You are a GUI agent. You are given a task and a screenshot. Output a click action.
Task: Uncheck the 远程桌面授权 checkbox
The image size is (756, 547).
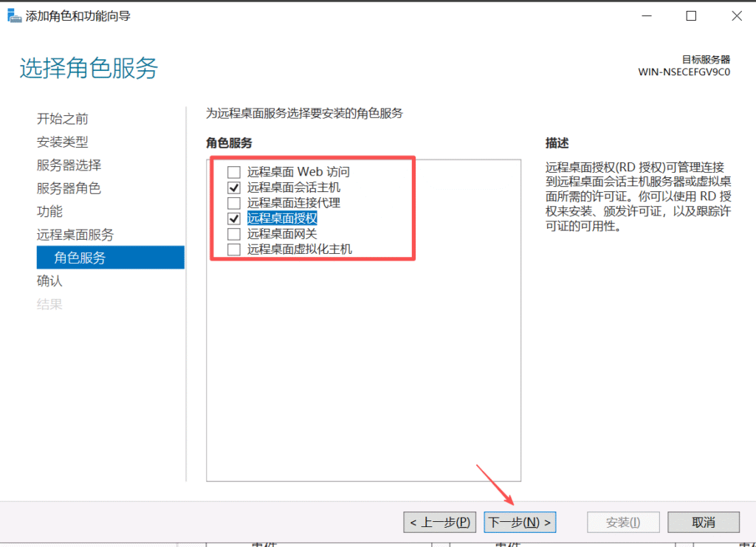pos(234,219)
